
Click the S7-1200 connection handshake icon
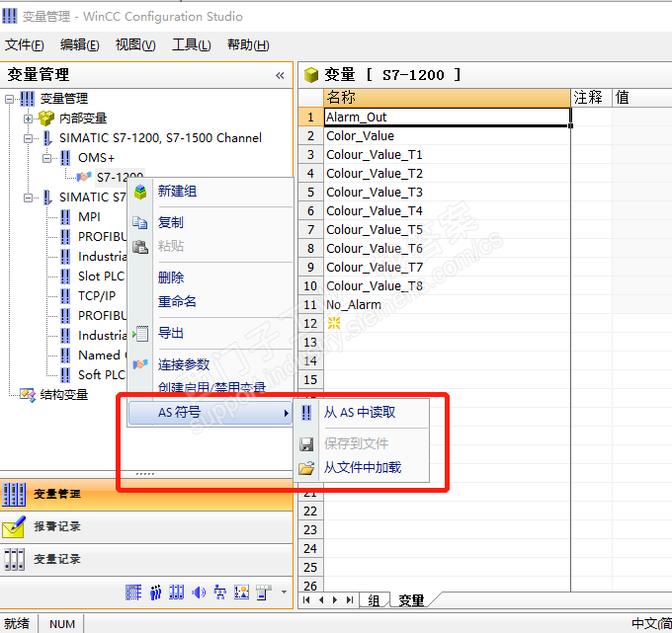[x=84, y=177]
